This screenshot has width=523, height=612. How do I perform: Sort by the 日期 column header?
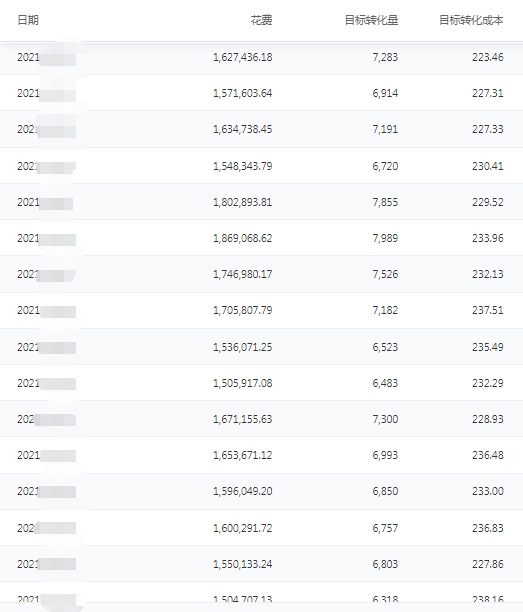[x=28, y=20]
